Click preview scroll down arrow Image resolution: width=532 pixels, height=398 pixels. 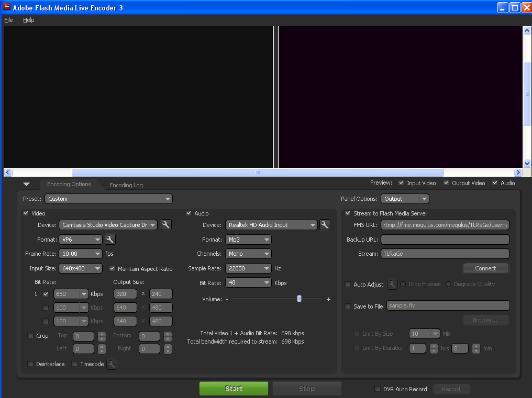click(x=527, y=163)
